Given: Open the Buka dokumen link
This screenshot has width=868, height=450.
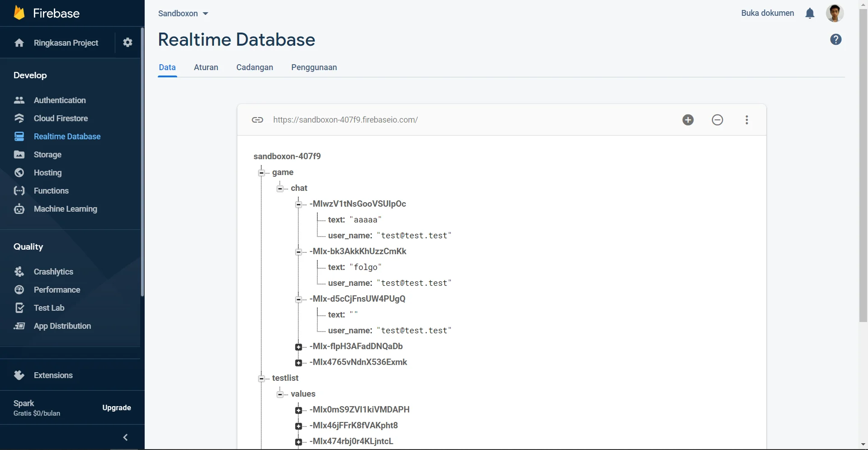Looking at the screenshot, I should click(768, 13).
